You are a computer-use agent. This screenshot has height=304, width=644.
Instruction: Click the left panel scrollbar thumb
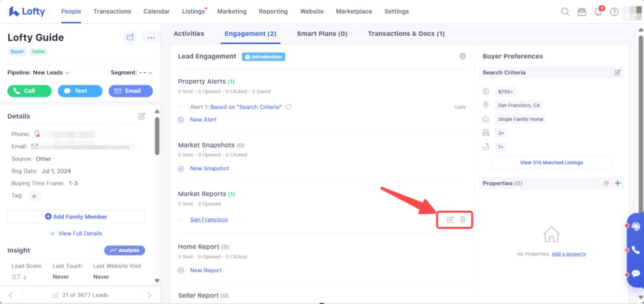click(x=157, y=136)
